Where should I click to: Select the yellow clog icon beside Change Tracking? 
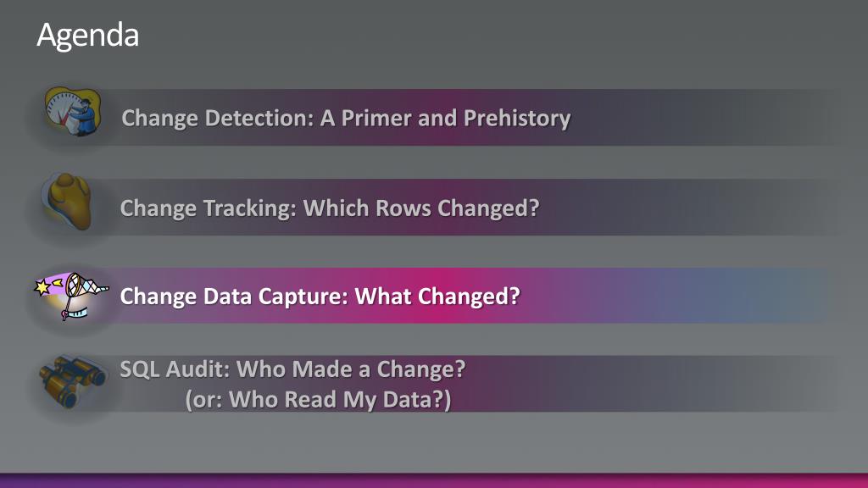click(x=66, y=202)
